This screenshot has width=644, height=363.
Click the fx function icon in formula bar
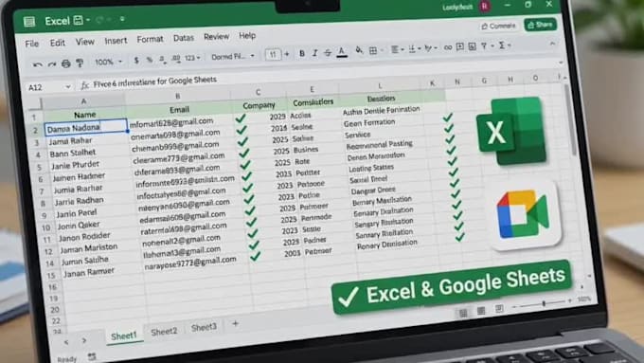coord(84,85)
